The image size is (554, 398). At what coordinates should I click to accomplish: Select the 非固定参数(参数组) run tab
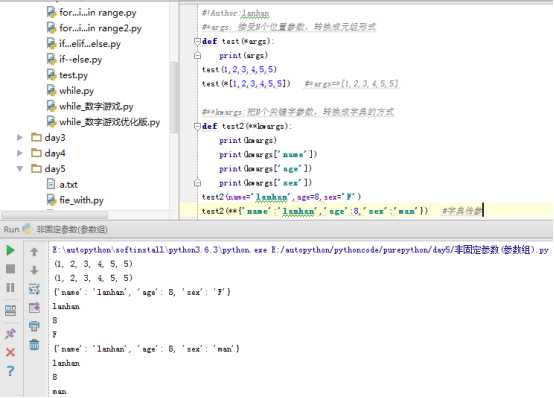pos(72,229)
